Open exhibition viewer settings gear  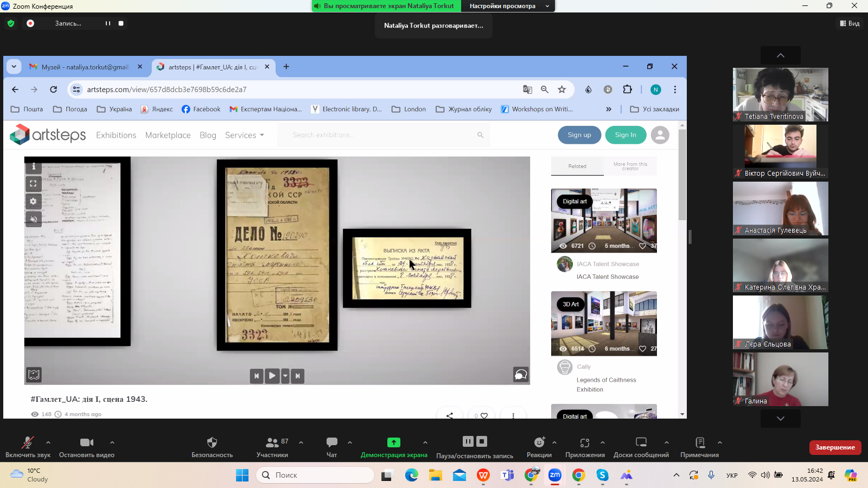tap(33, 201)
